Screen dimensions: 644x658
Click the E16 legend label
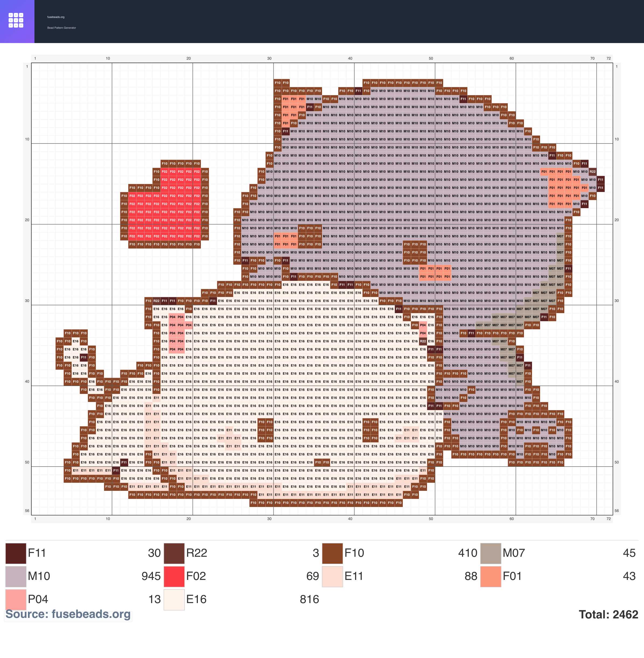[x=196, y=600]
